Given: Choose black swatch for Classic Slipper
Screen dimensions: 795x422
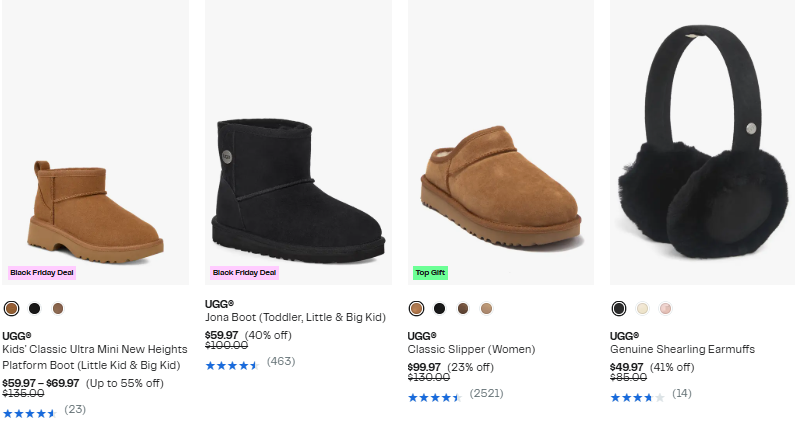Looking at the screenshot, I should coord(440,308).
